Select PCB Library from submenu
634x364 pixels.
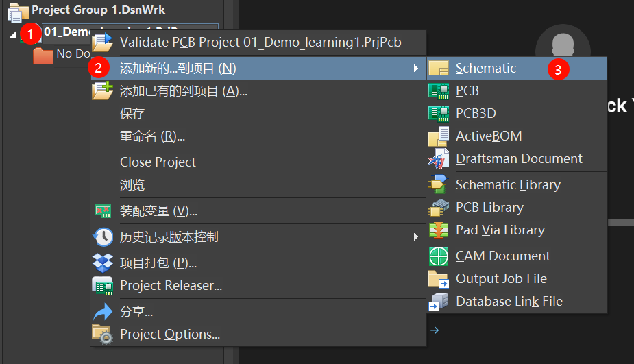click(x=489, y=207)
